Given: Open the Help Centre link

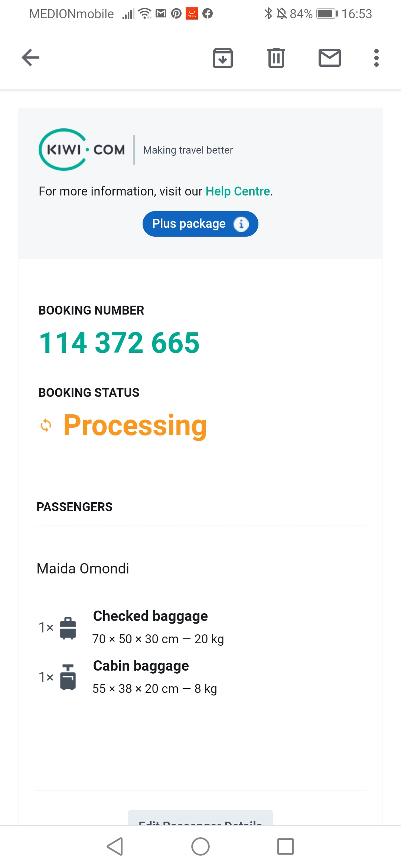Looking at the screenshot, I should click(x=238, y=191).
